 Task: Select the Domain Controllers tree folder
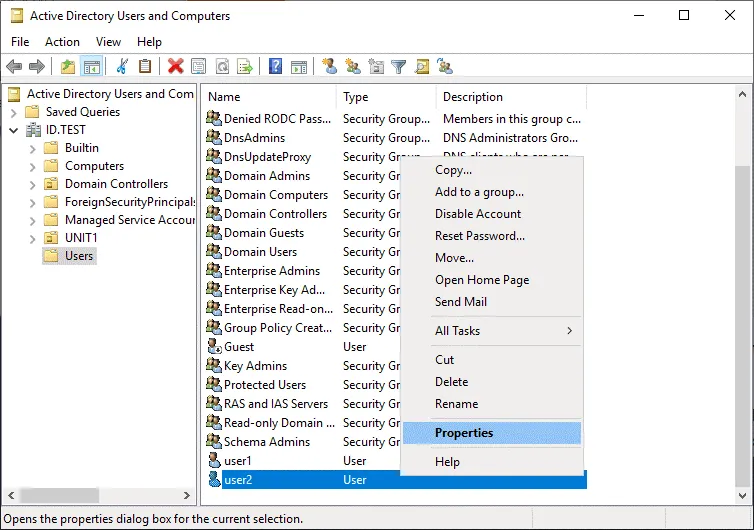pyautogui.click(x=116, y=184)
